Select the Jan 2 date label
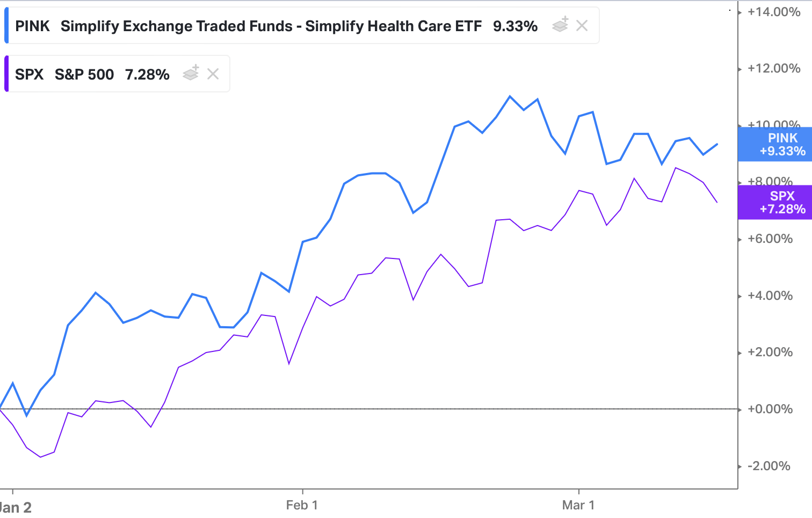 pos(18,506)
